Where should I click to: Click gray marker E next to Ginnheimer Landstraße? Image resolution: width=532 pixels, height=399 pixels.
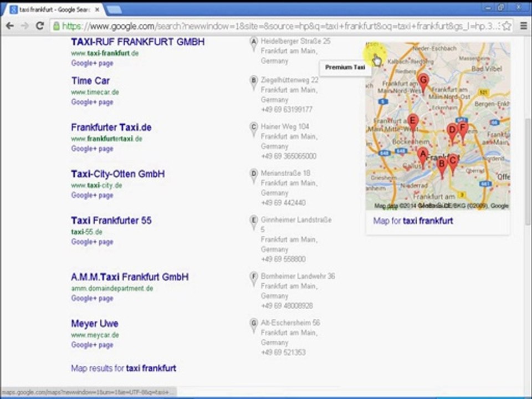253,222
